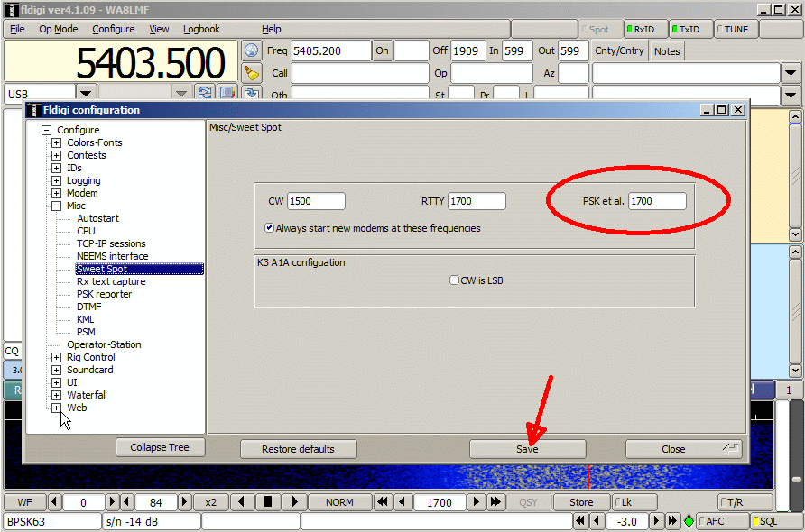Click the left arrow before value 84
805x532 pixels.
tap(127, 502)
